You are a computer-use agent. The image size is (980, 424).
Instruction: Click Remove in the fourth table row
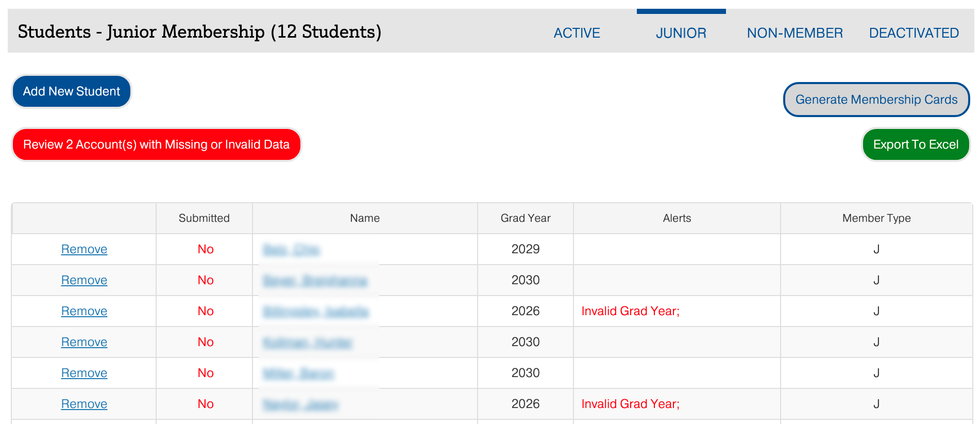point(84,342)
